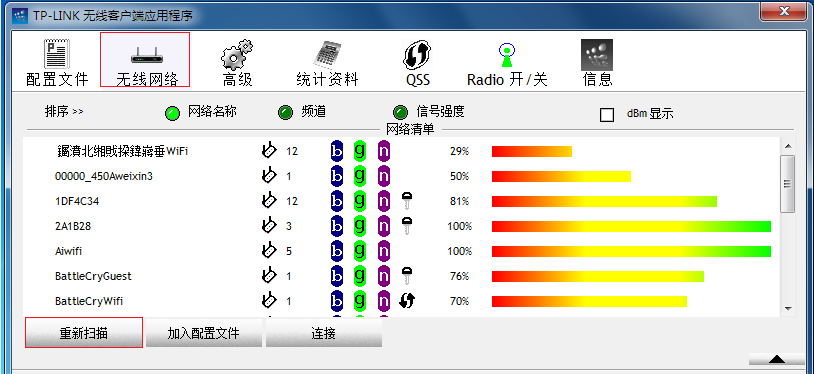Click the 重新扫描 rescan button
This screenshot has width=814, height=374.
pyautogui.click(x=84, y=332)
